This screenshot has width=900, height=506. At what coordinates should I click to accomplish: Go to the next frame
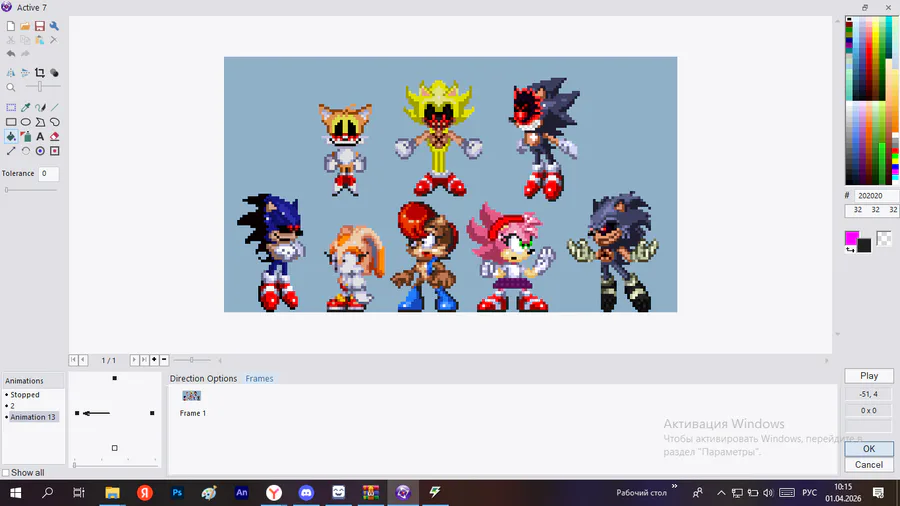click(134, 360)
